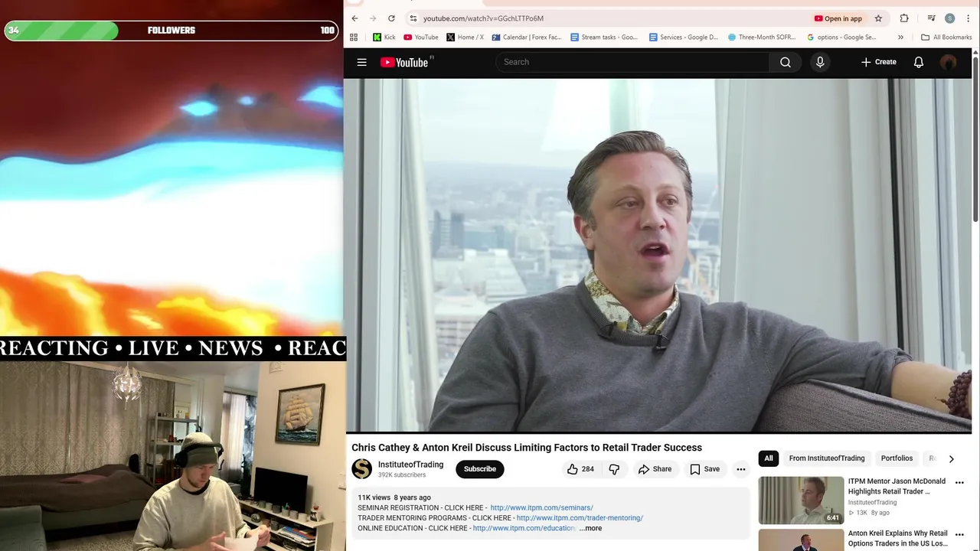Open the InstituteofTrading channel name
Screen dimensions: 980x551
tap(410, 465)
